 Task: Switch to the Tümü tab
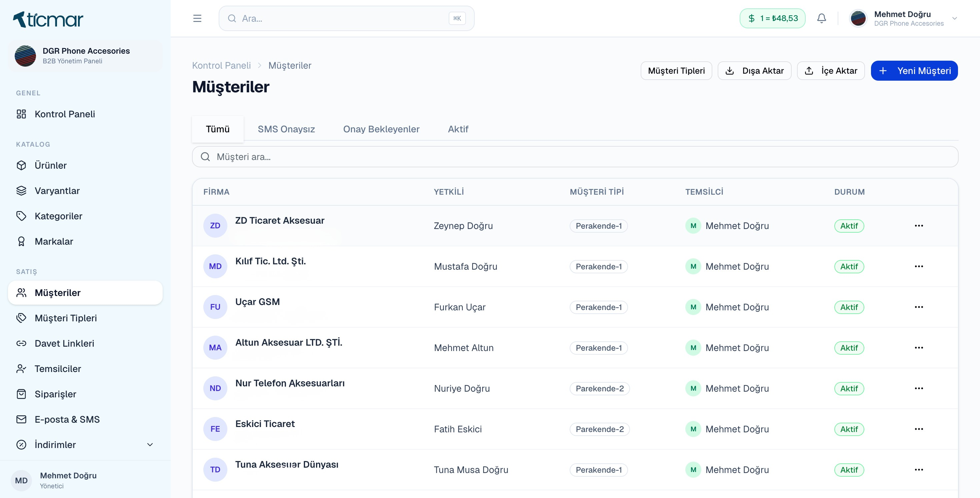(218, 129)
